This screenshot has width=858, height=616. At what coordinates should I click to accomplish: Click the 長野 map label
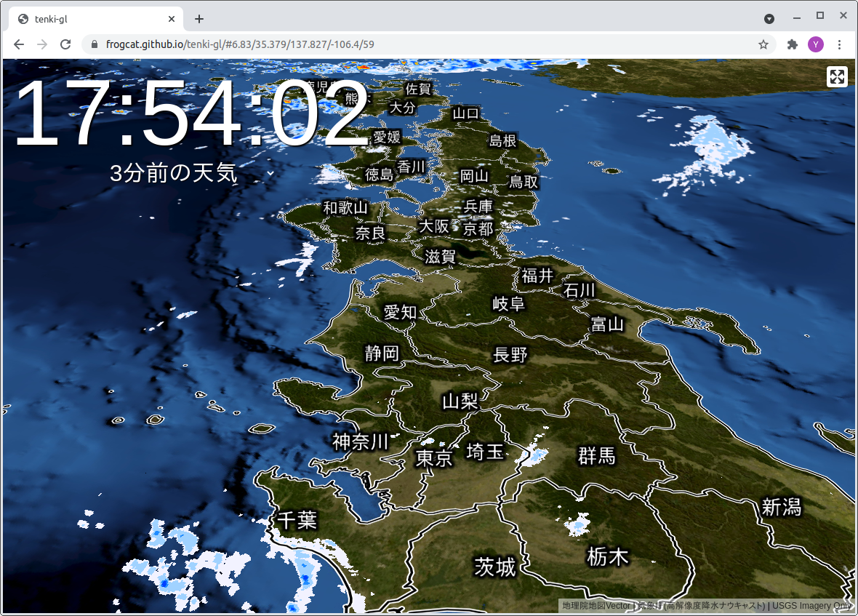click(510, 354)
